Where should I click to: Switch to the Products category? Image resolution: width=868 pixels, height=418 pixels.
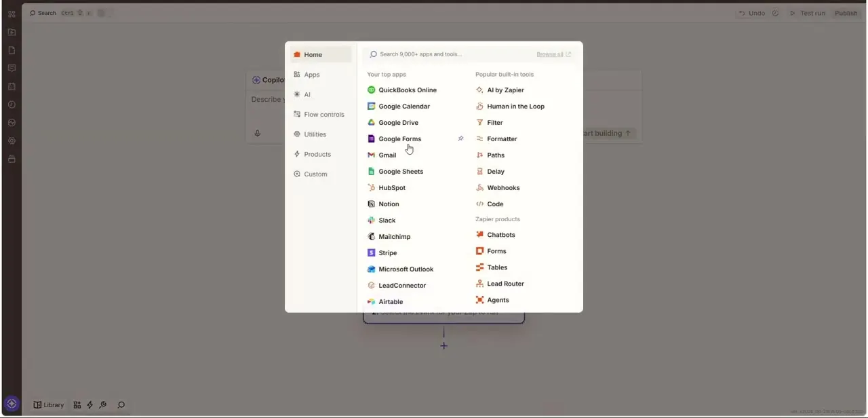click(321, 154)
